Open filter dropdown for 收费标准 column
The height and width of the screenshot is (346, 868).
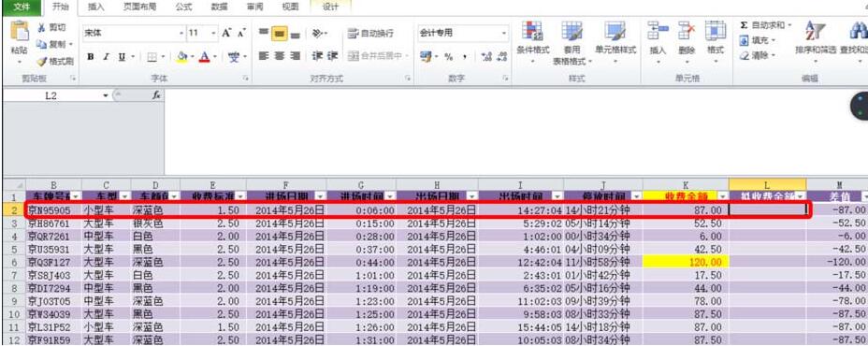[240, 196]
